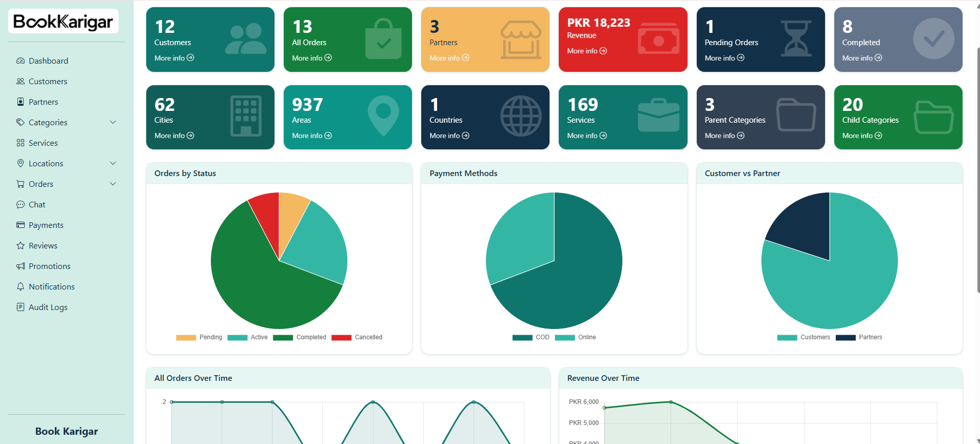Expand the Categories submenu chevron
The width and height of the screenshot is (980, 444).
113,122
